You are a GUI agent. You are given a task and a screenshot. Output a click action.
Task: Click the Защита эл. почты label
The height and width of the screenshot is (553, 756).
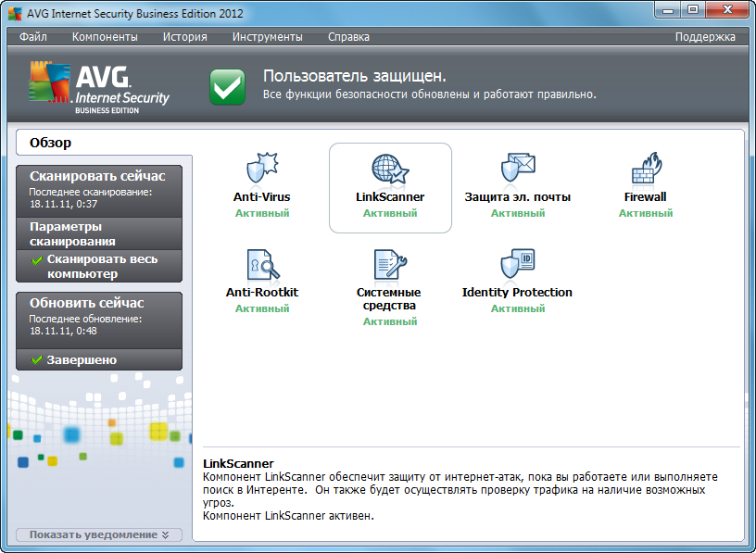click(x=517, y=196)
